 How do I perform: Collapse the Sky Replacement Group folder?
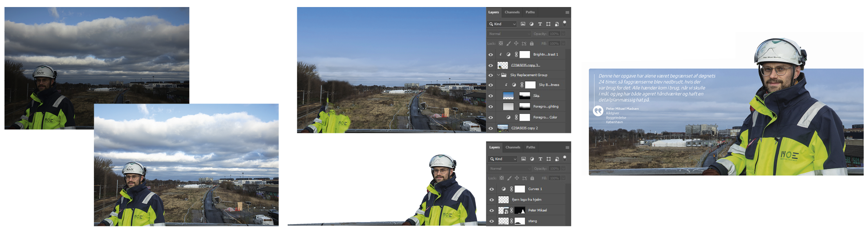(x=499, y=75)
